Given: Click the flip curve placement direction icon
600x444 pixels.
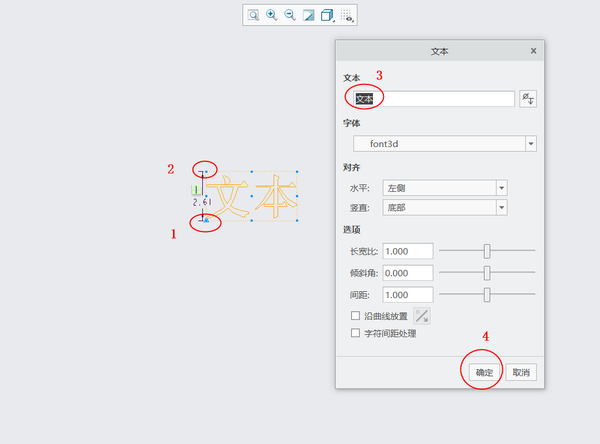Looking at the screenshot, I should pos(422,316).
